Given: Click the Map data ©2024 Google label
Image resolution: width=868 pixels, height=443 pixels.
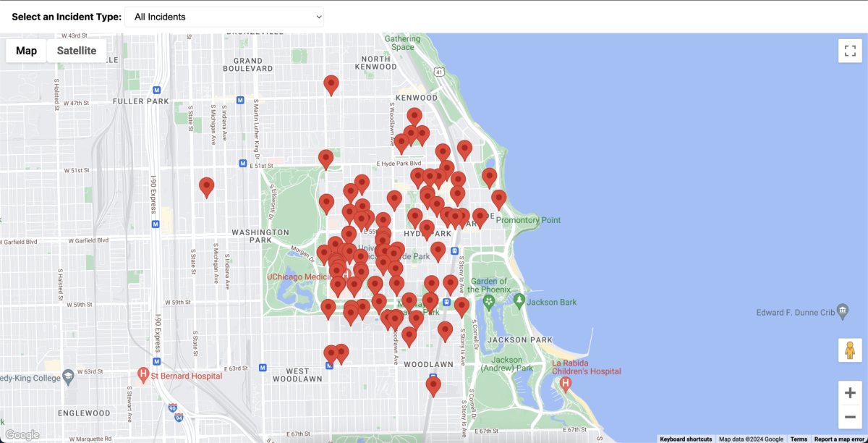Looking at the screenshot, I should (x=750, y=439).
